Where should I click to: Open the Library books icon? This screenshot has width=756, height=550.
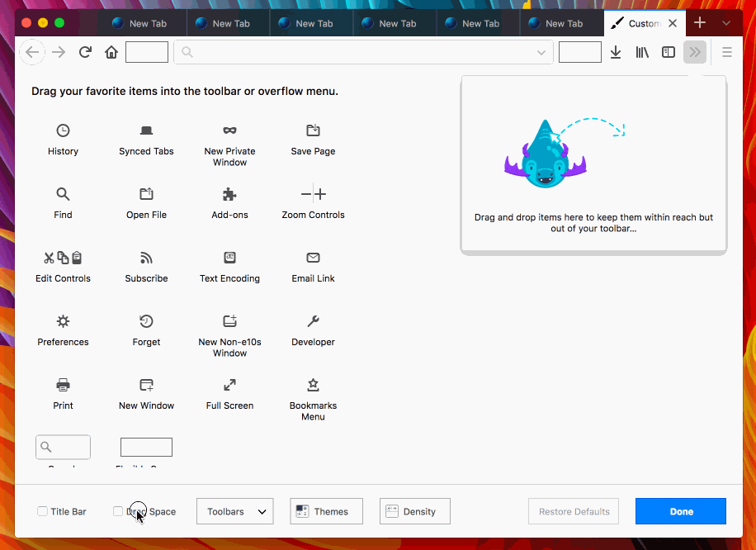pyautogui.click(x=642, y=52)
